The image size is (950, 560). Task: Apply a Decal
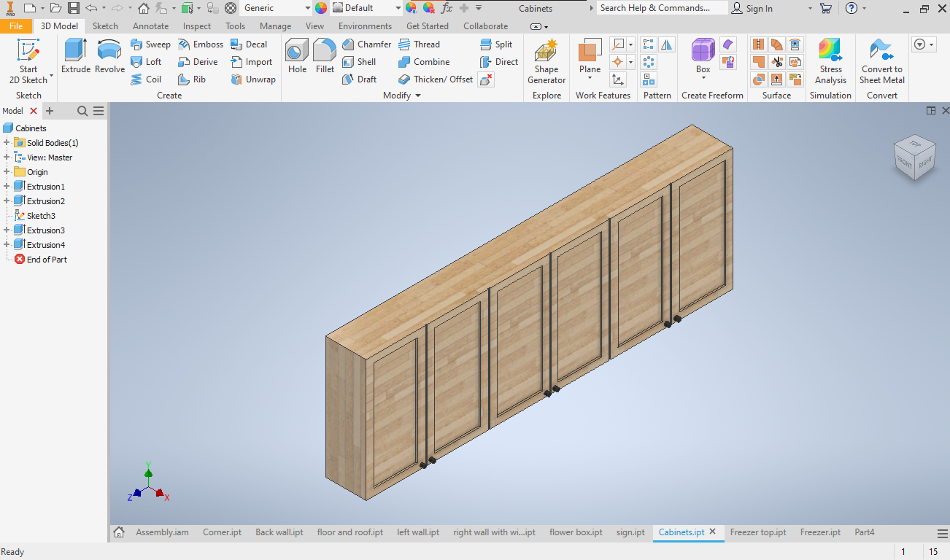[x=249, y=44]
